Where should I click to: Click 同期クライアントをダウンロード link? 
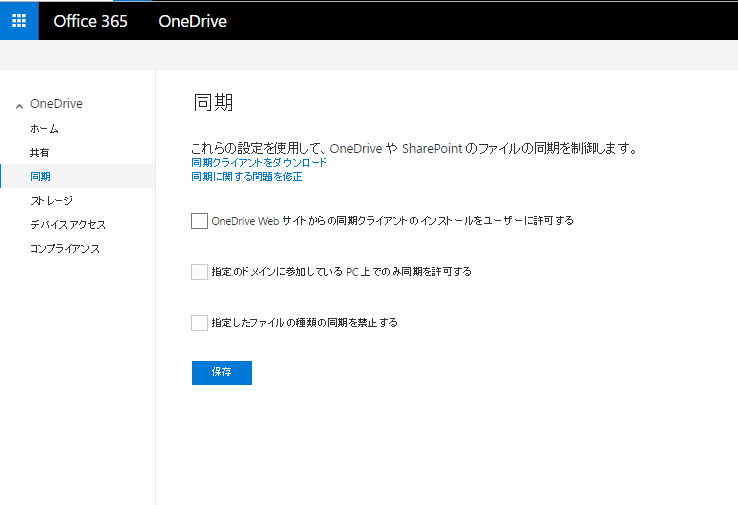click(x=259, y=163)
